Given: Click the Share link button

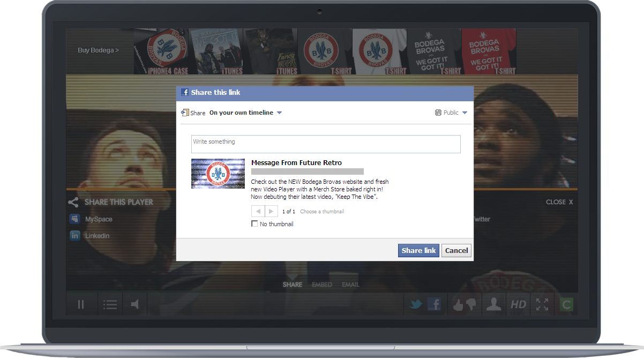Looking at the screenshot, I should (x=418, y=250).
